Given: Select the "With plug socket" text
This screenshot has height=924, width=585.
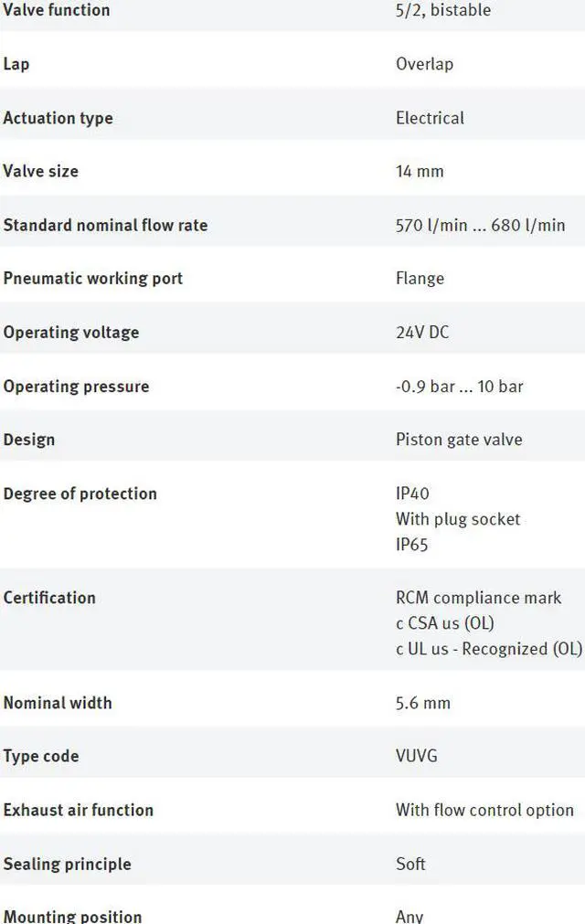Looking at the screenshot, I should tap(457, 519).
